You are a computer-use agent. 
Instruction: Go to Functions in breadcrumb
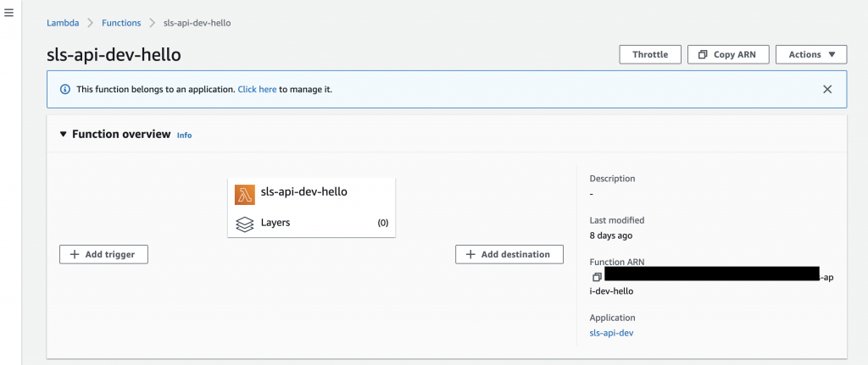(121, 23)
